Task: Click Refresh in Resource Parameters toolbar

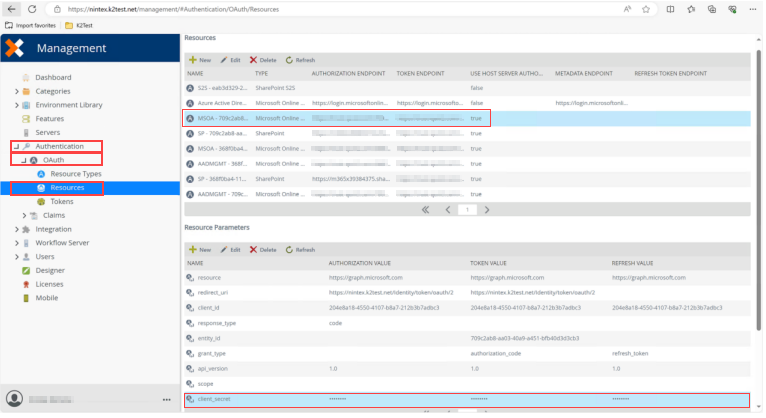Action: click(x=300, y=250)
